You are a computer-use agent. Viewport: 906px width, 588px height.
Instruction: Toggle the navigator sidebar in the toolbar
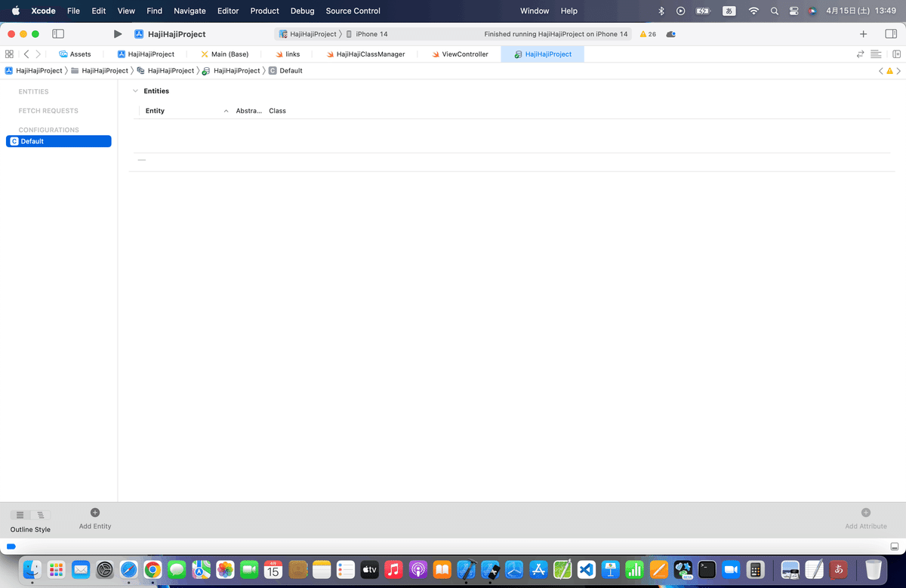click(58, 34)
